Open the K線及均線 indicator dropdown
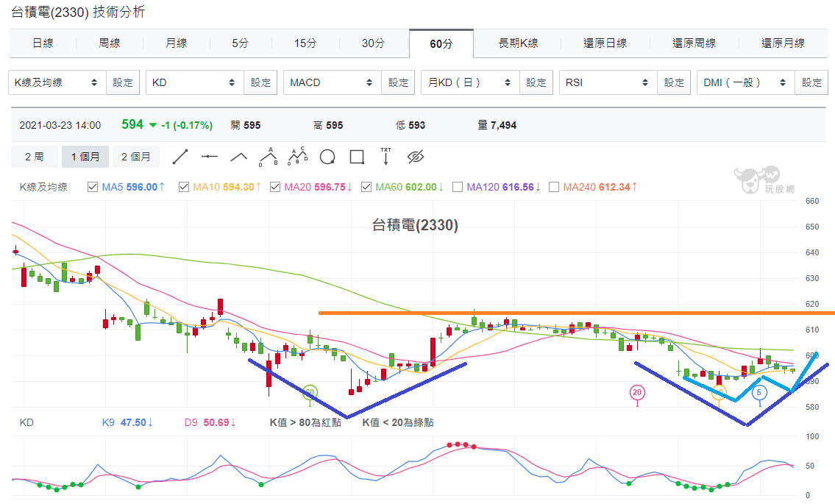The image size is (835, 504). point(57,82)
